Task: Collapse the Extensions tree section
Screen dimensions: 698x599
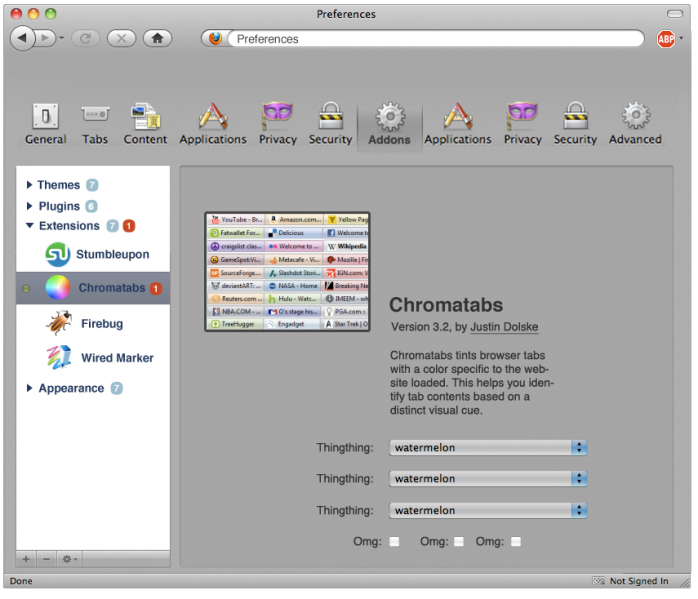Action: [30, 226]
